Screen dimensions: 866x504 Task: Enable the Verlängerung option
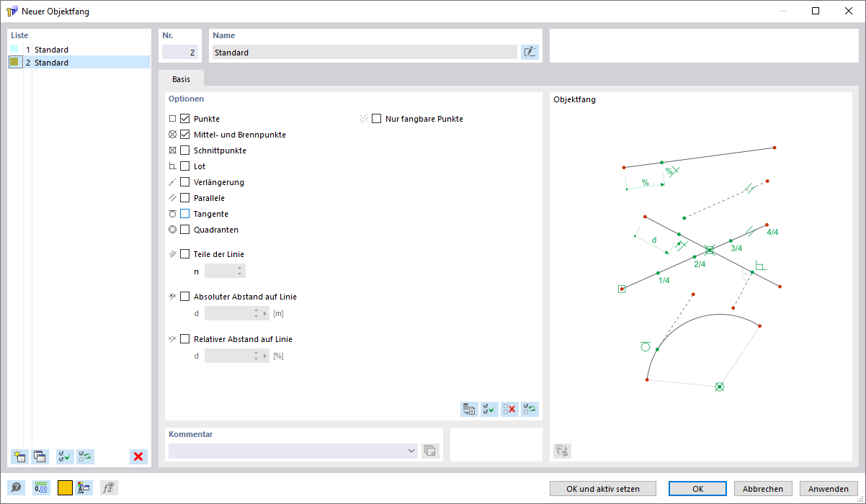click(184, 182)
